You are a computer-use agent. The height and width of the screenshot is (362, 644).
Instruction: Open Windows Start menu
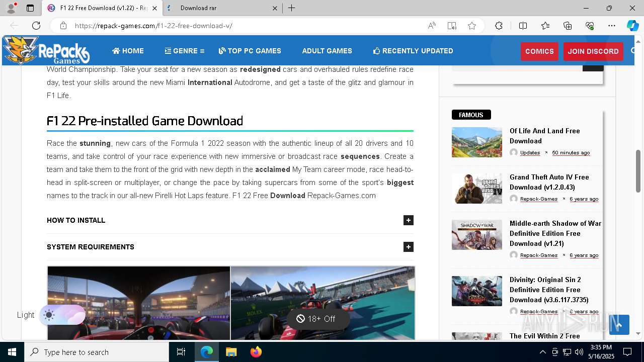point(12,352)
